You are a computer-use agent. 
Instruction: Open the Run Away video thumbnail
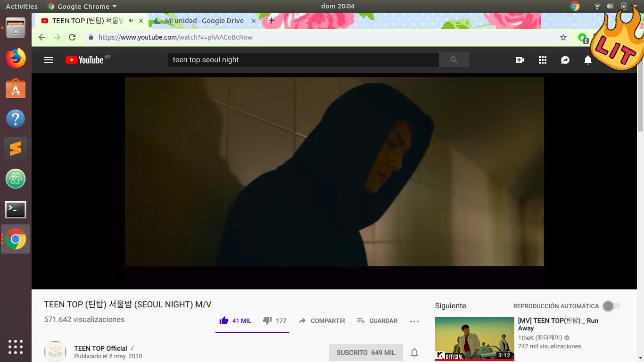click(475, 339)
